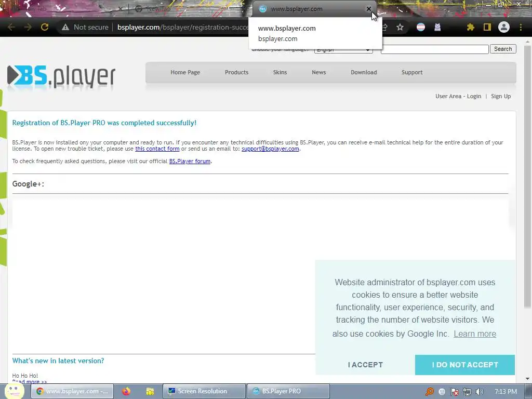Viewport: 532px width, 399px height.
Task: Open the Download menu item
Action: [x=364, y=72]
